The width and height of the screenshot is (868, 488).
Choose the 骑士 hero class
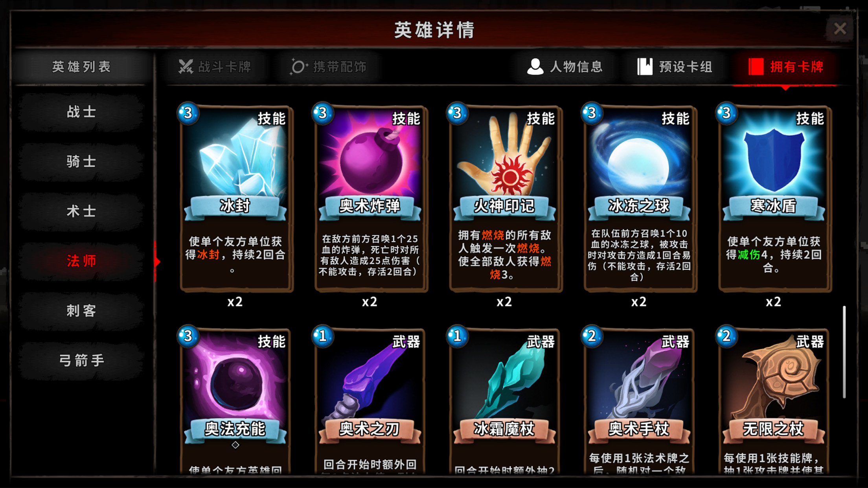point(81,161)
